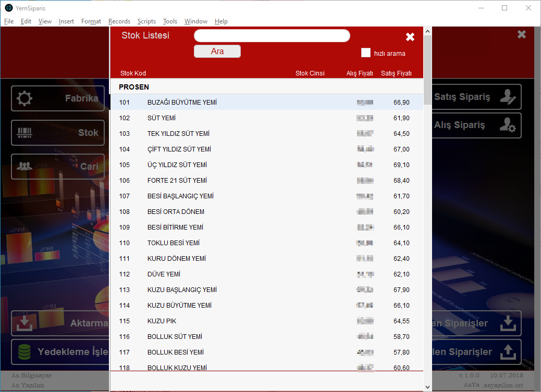Click the YemSiparis app icon in title bar
This screenshot has width=541, height=392.
pos(9,8)
